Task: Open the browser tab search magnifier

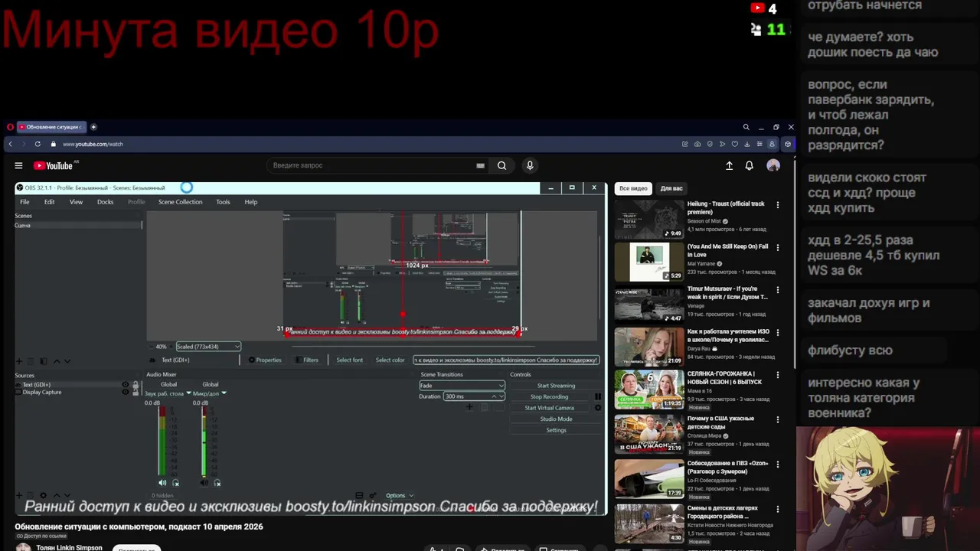Action: pyautogui.click(x=746, y=127)
